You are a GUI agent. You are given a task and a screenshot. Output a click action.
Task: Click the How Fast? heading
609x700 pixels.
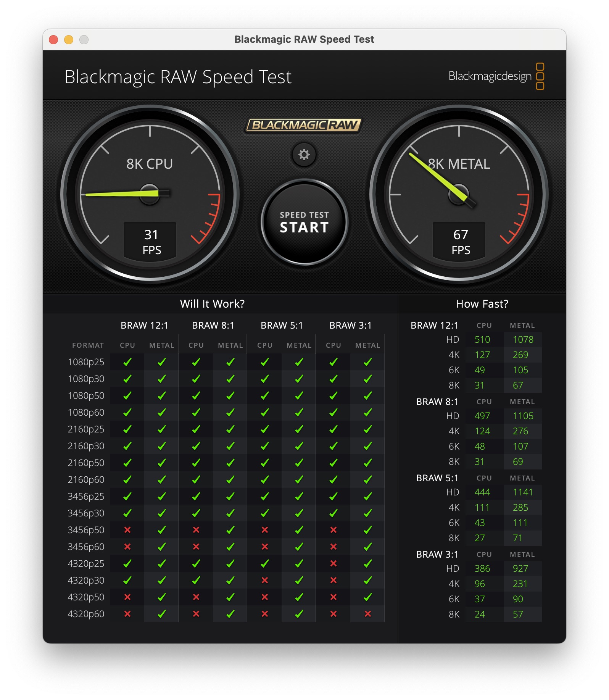pos(482,304)
